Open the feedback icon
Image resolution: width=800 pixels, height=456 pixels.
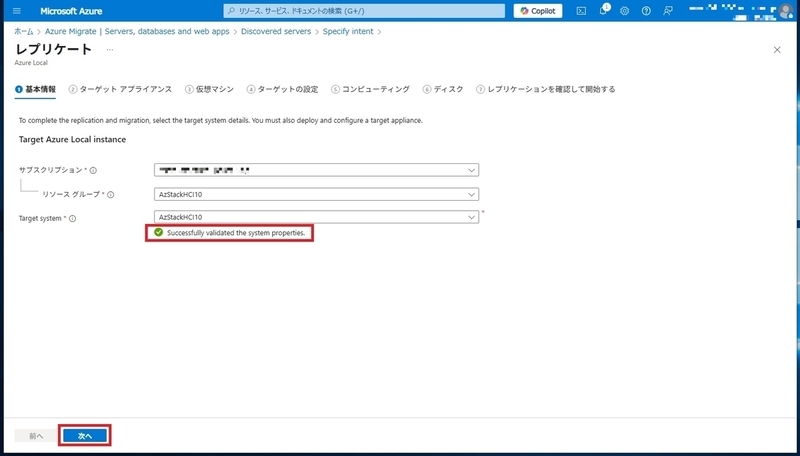(x=667, y=11)
